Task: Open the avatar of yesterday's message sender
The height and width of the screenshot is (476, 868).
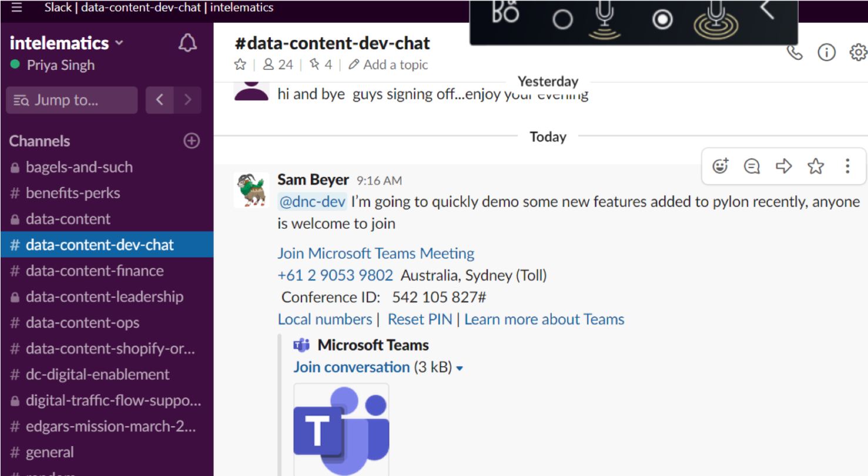Action: point(252,91)
